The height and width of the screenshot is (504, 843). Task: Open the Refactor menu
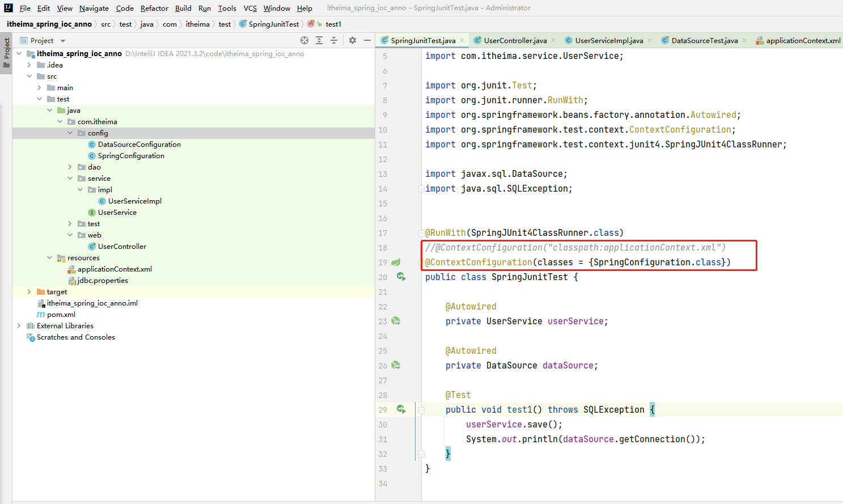click(x=154, y=8)
